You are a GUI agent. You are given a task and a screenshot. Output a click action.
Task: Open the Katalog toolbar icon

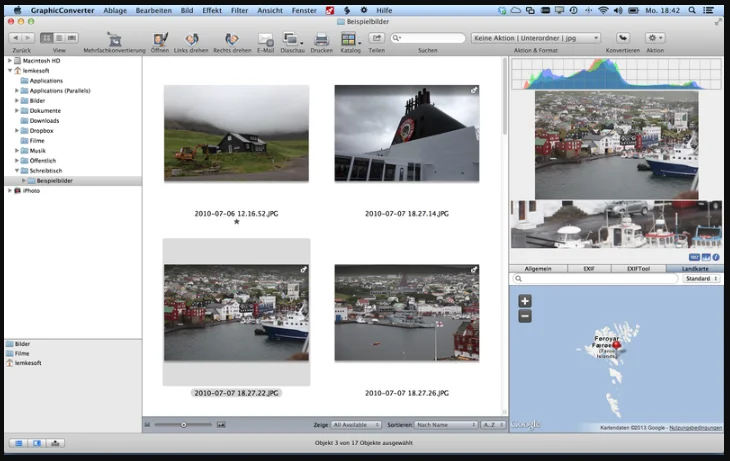click(x=349, y=39)
